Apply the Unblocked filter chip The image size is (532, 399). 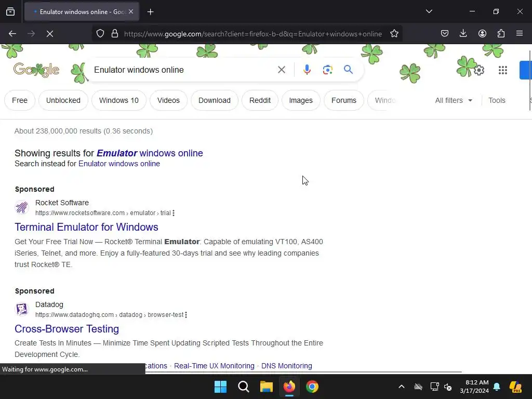point(63,100)
